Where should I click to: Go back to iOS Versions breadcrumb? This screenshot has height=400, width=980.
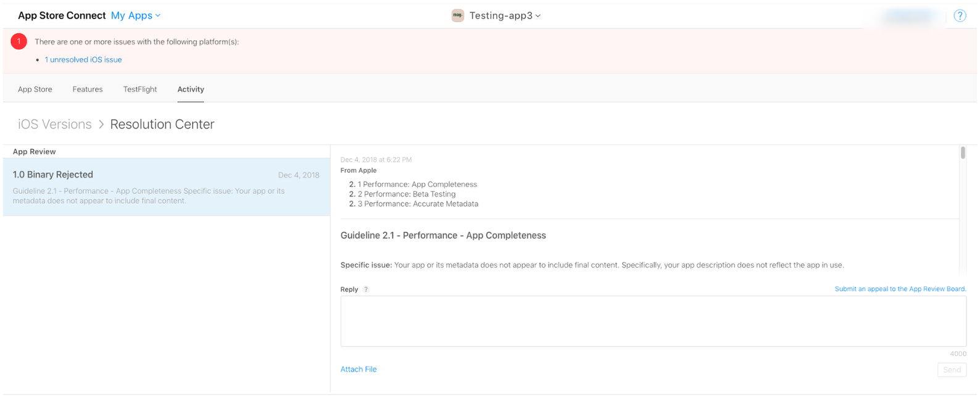coord(55,124)
